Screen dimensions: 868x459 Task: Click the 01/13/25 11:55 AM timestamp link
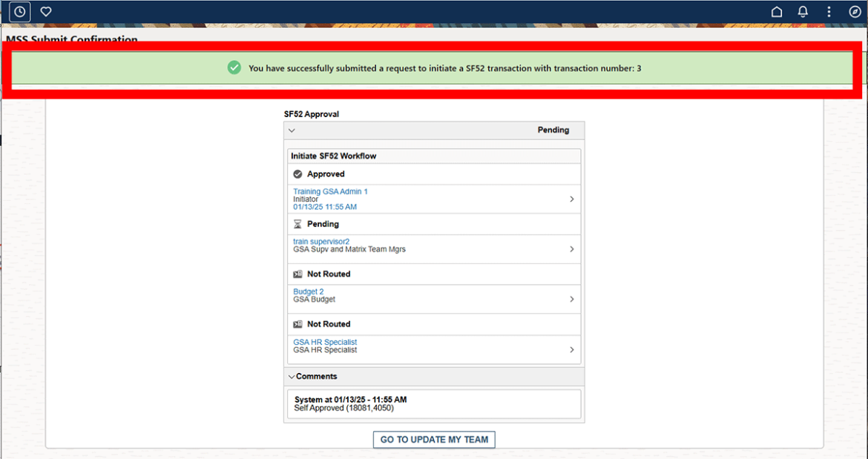[x=326, y=207]
